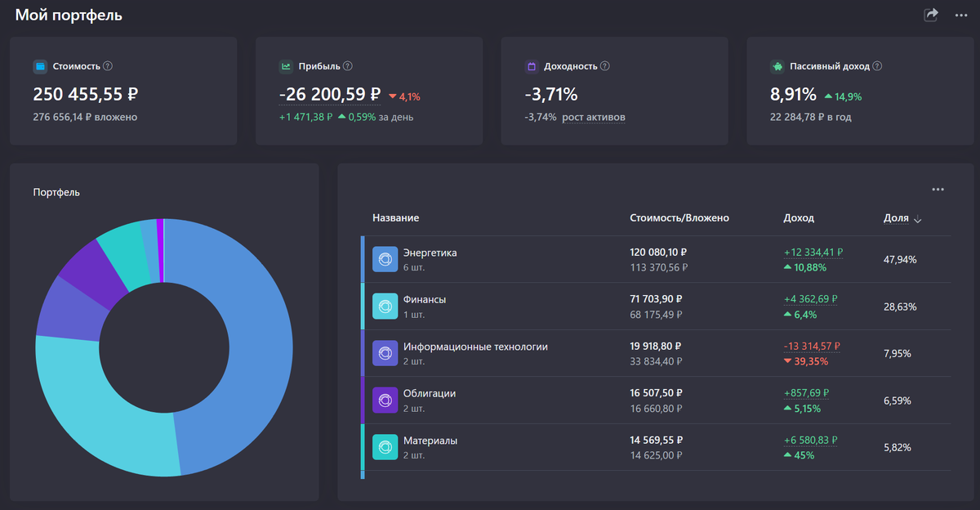Click the Портфель chart label
Viewport: 980px width, 510px height.
56,192
